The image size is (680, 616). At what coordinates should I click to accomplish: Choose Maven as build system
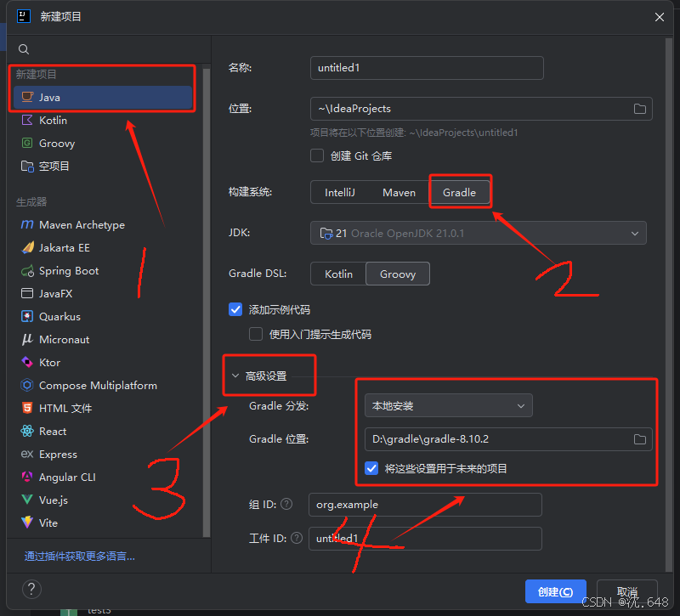pyautogui.click(x=399, y=193)
